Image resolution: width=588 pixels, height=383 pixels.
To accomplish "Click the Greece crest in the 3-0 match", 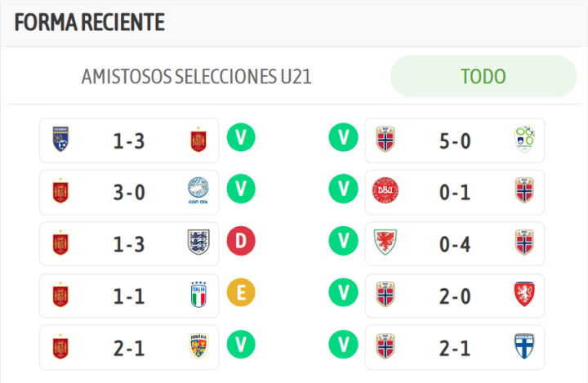I will pos(198,191).
